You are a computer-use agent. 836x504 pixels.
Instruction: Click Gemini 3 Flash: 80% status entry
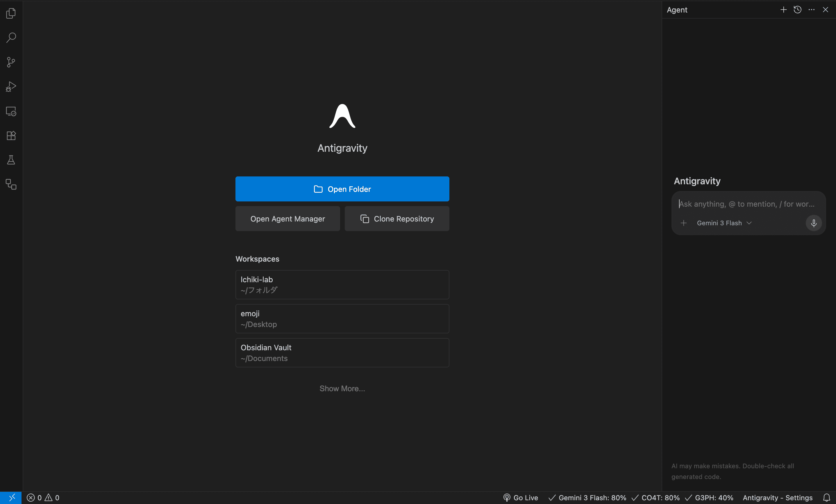pyautogui.click(x=587, y=498)
